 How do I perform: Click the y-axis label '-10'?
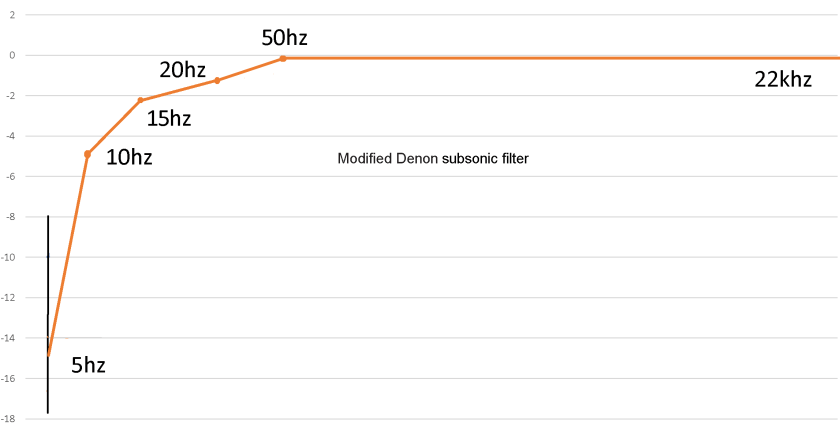(x=8, y=258)
